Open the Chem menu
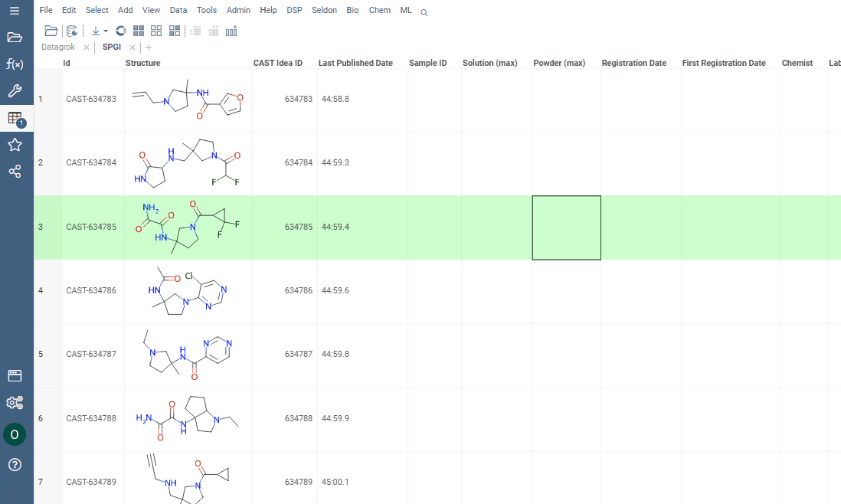The image size is (841, 504). click(379, 10)
